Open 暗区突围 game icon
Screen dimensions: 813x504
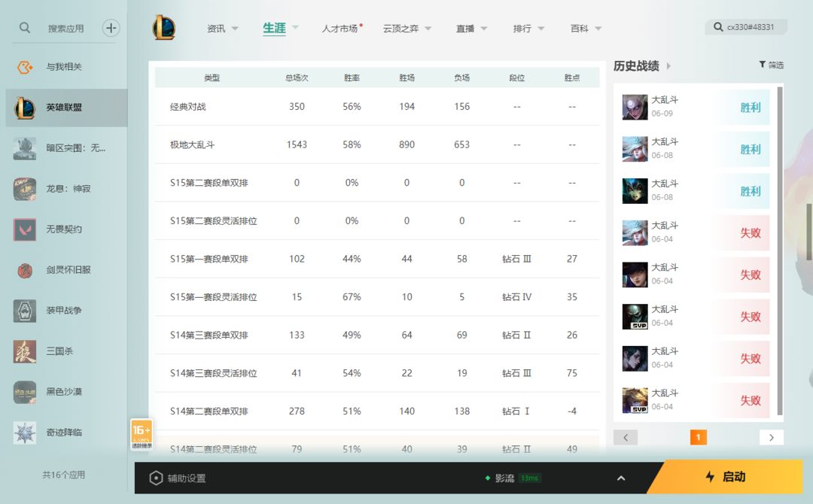pyautogui.click(x=25, y=148)
